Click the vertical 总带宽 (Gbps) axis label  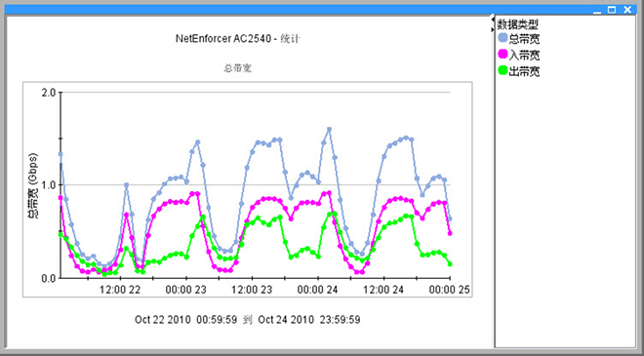[x=32, y=185]
